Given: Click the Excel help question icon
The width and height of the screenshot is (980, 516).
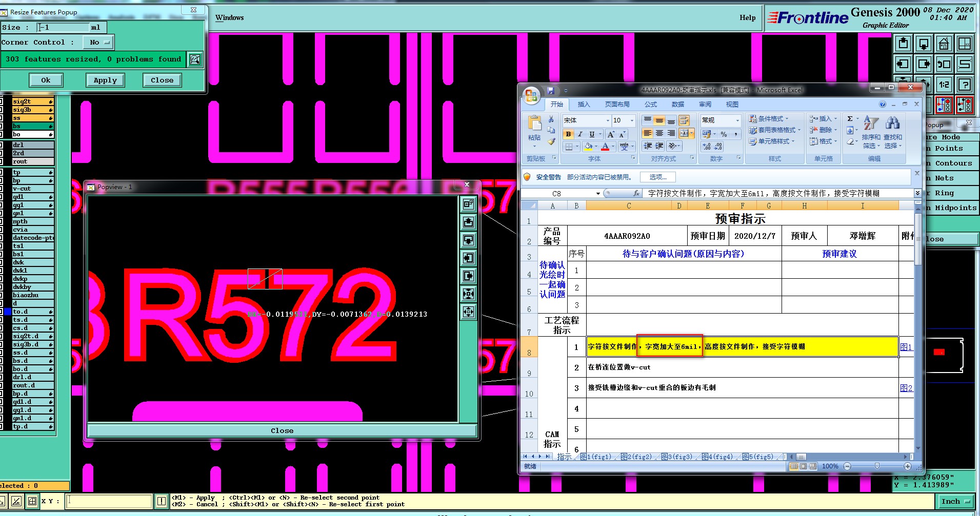Looking at the screenshot, I should point(883,104).
